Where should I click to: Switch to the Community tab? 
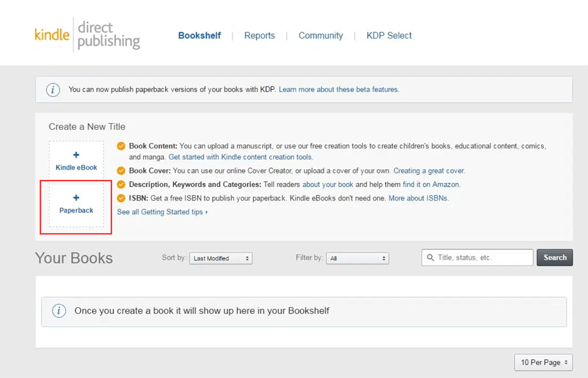tap(320, 35)
